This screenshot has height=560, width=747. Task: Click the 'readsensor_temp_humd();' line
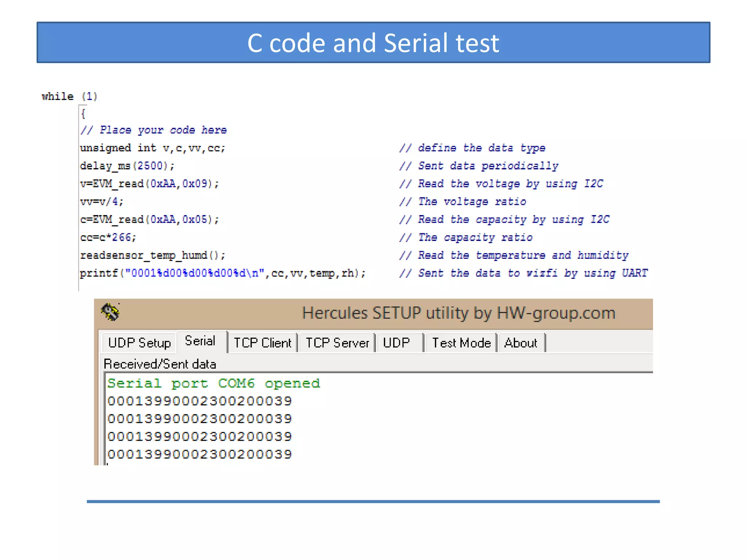click(x=153, y=255)
